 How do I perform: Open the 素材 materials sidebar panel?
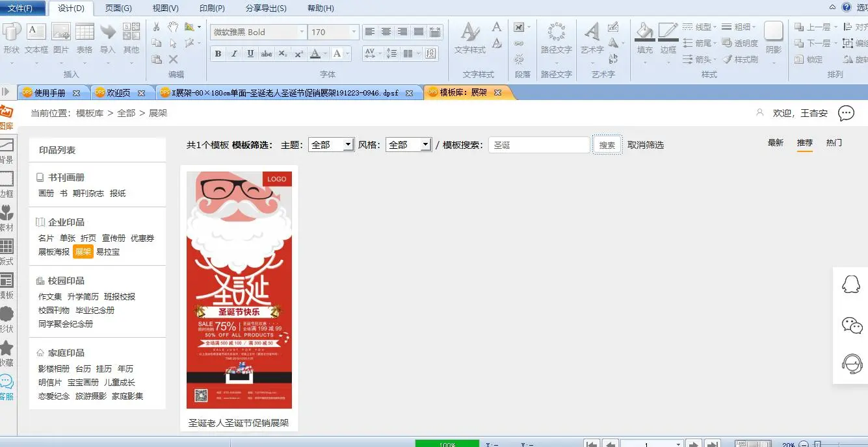pos(7,218)
